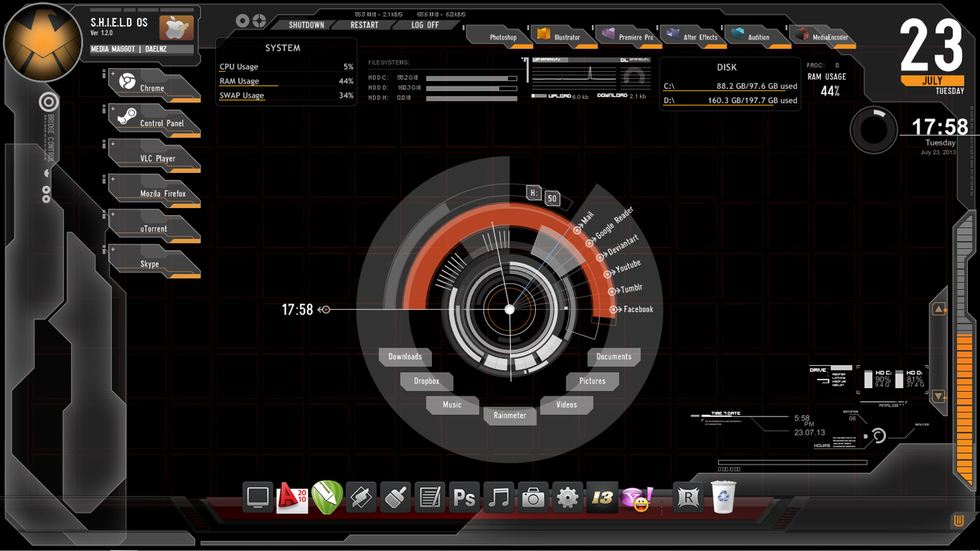Open the Documents folder button
Image resolution: width=980 pixels, height=551 pixels.
(x=614, y=357)
